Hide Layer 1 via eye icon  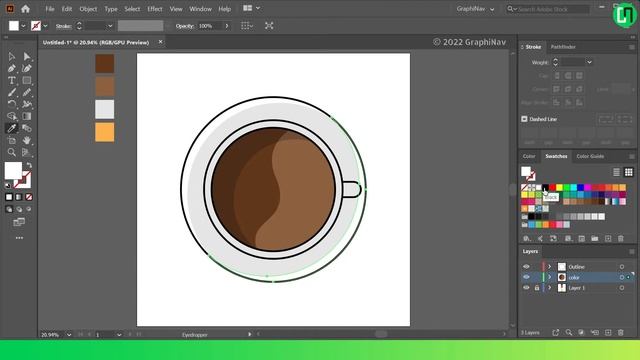[526, 288]
